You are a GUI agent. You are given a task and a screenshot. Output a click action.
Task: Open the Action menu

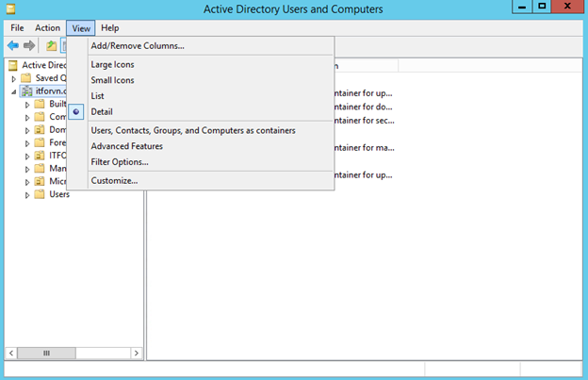pos(47,28)
